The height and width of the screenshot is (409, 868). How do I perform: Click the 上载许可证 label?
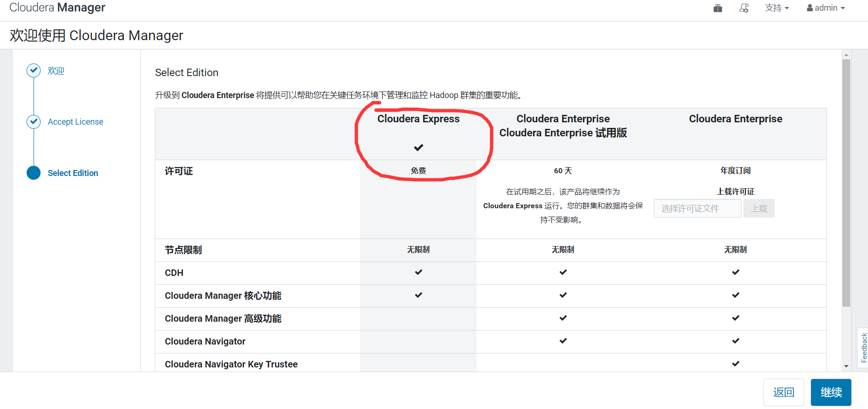(736, 191)
